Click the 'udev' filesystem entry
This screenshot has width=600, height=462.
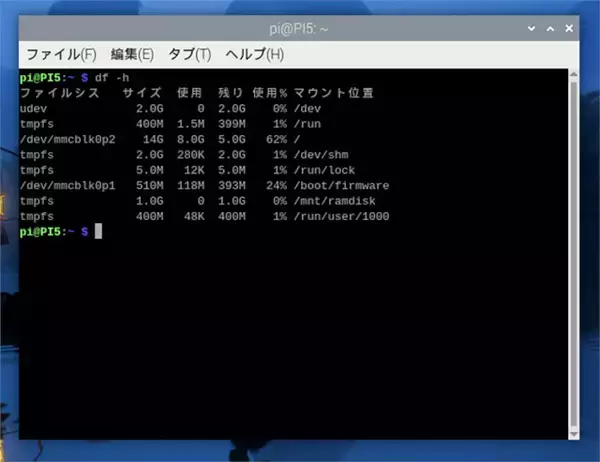[x=33, y=109]
